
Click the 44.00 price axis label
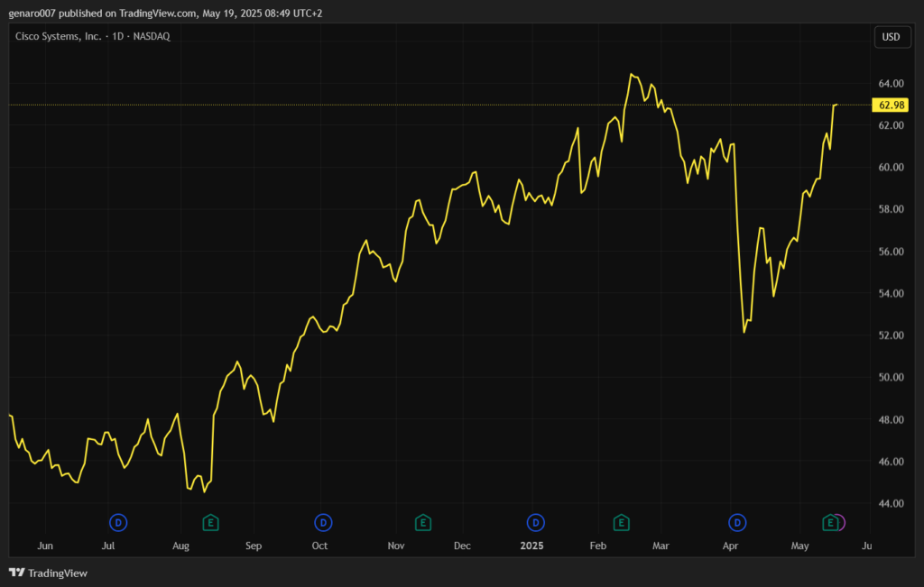click(x=891, y=503)
